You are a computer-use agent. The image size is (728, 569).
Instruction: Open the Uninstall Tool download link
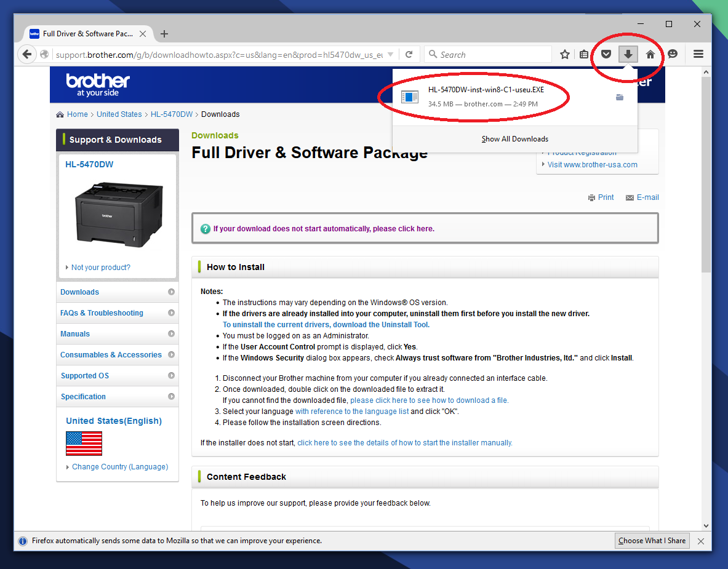click(x=326, y=325)
